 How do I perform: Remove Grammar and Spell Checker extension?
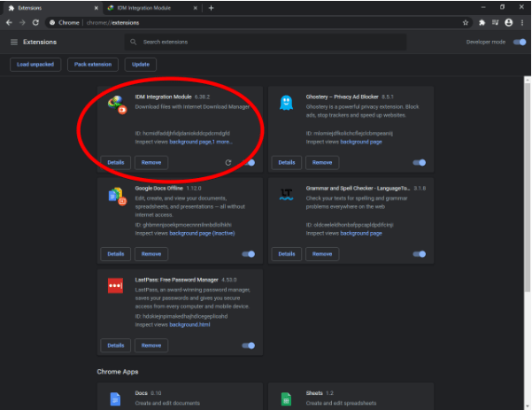tap(322, 254)
